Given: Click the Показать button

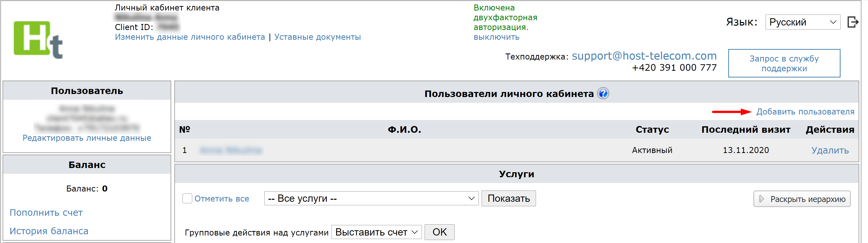Looking at the screenshot, I should point(509,198).
